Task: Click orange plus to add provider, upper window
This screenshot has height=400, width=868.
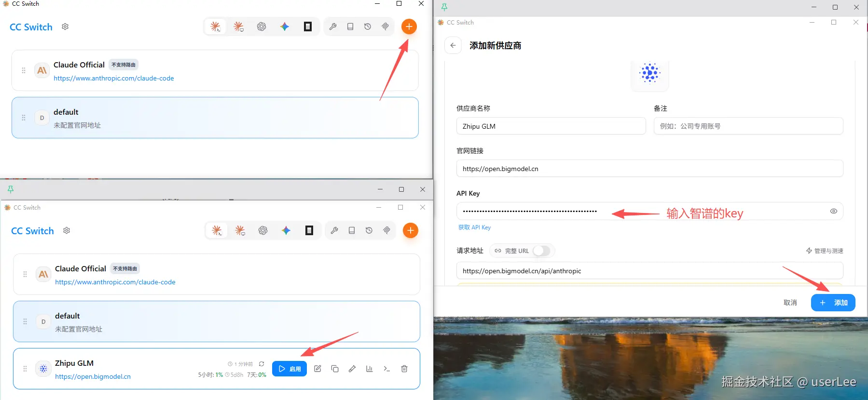Action: [409, 27]
